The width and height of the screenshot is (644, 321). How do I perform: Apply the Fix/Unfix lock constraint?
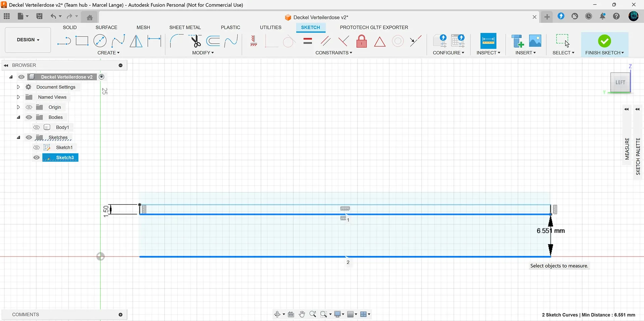point(362,41)
